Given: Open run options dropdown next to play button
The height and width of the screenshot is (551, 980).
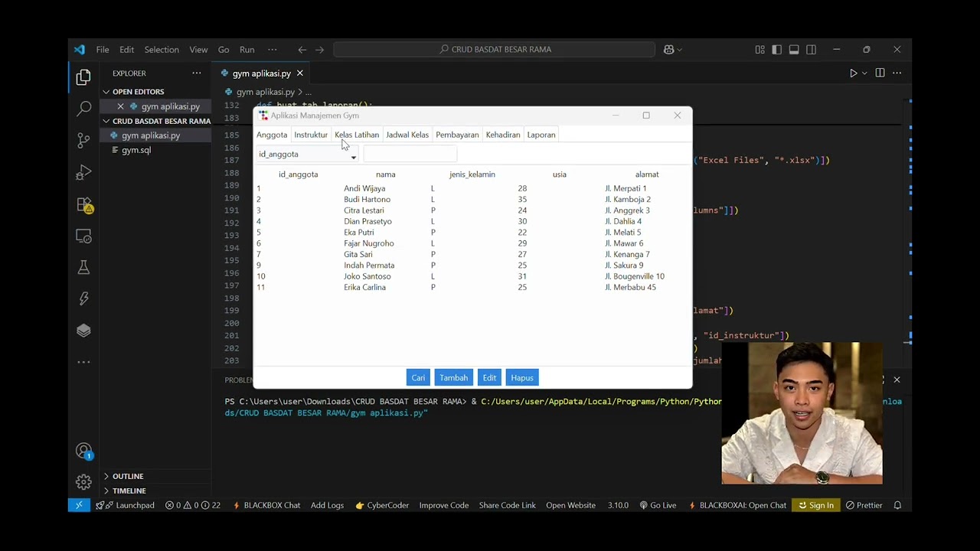Looking at the screenshot, I should coord(864,73).
